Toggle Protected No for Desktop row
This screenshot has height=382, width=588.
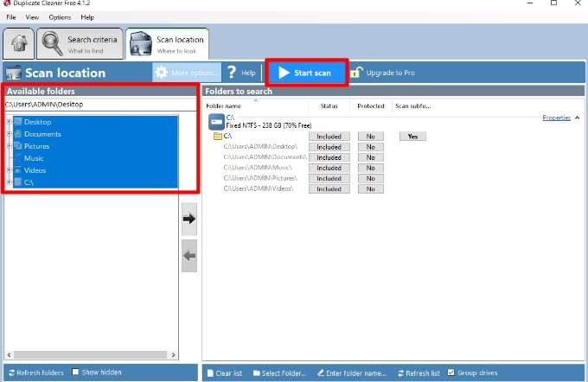pos(370,147)
